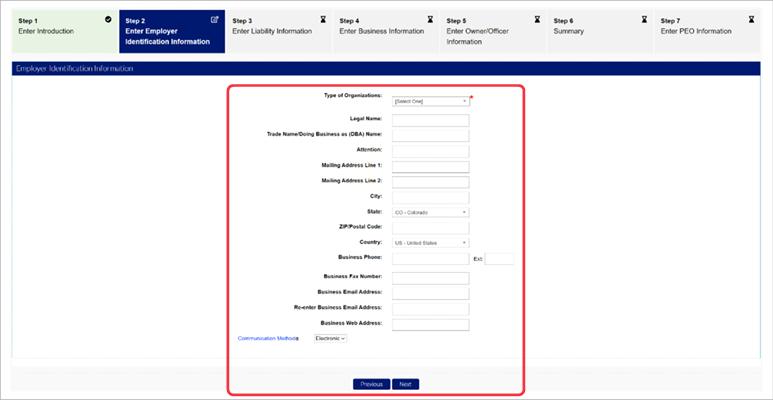The width and height of the screenshot is (773, 400).
Task: Open the Country dropdown showing United States
Action: coord(430,242)
